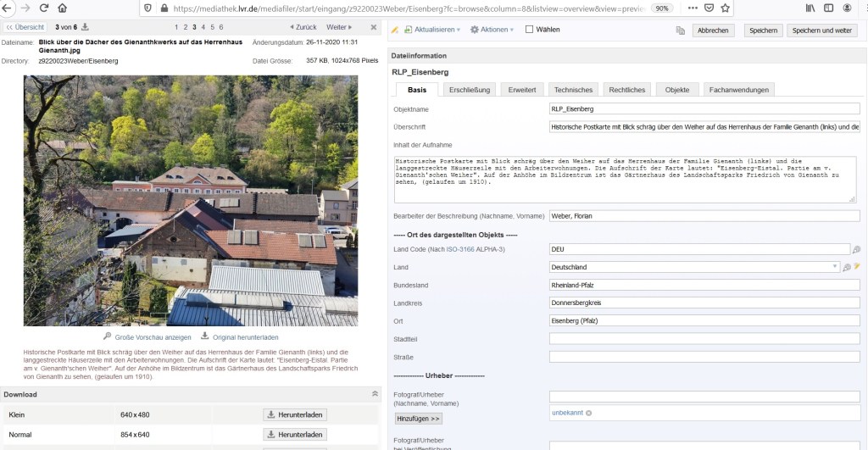Image resolution: width=868 pixels, height=450 pixels.
Task: Click the Speichern und weiter button
Action: (821, 31)
